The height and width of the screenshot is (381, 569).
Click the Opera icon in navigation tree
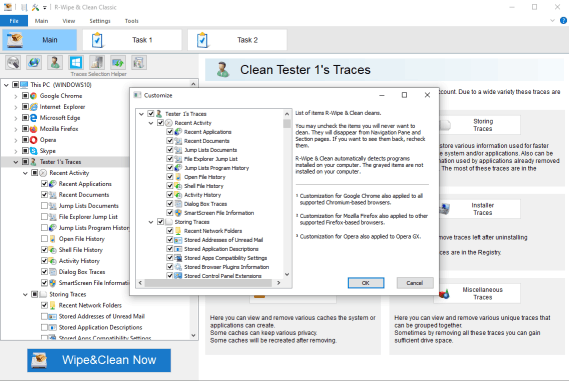tap(34, 140)
